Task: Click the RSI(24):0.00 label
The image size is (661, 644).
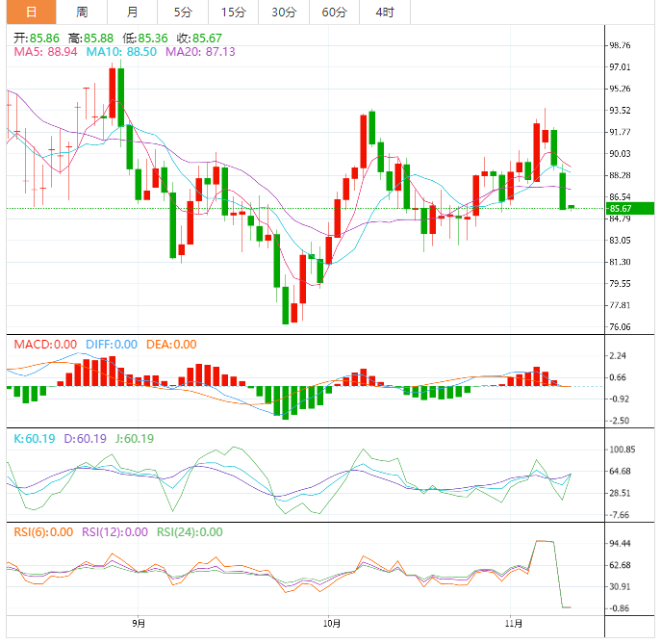Action: coord(190,532)
